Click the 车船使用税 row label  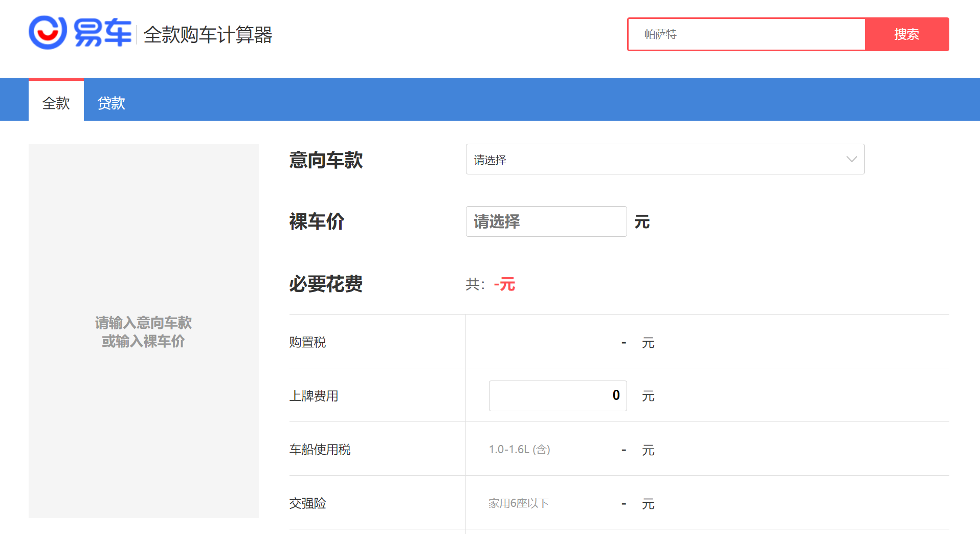(x=320, y=450)
